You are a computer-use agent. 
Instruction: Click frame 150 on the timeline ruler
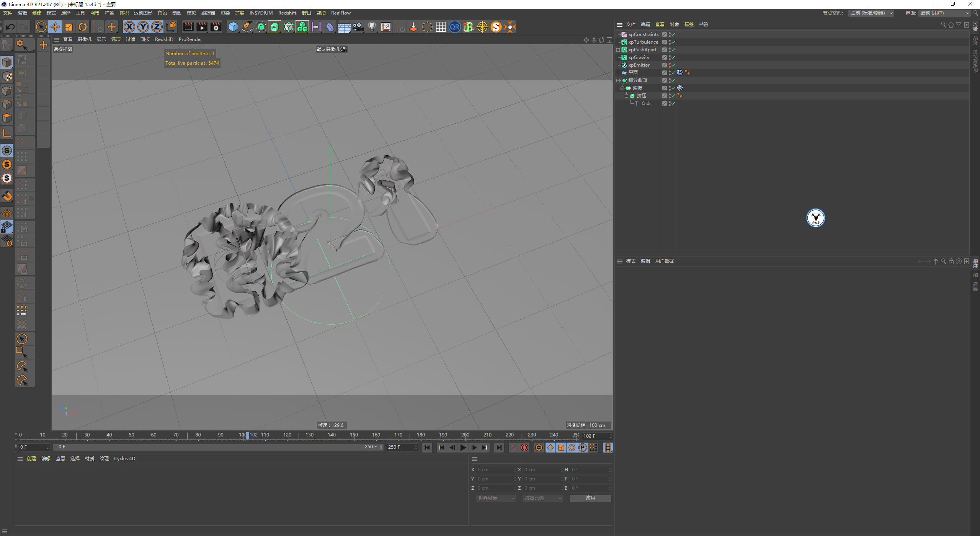[x=354, y=435]
